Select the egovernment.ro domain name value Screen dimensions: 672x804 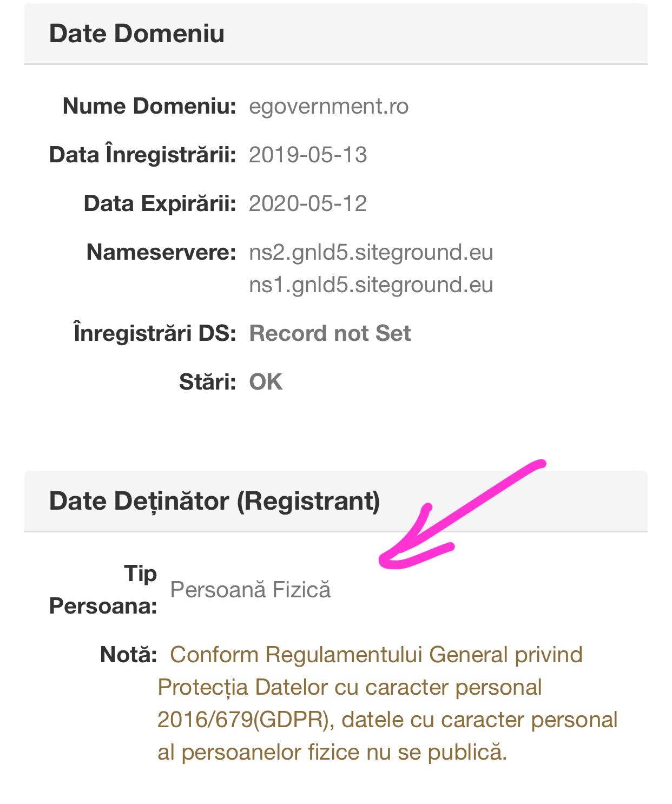(x=328, y=106)
